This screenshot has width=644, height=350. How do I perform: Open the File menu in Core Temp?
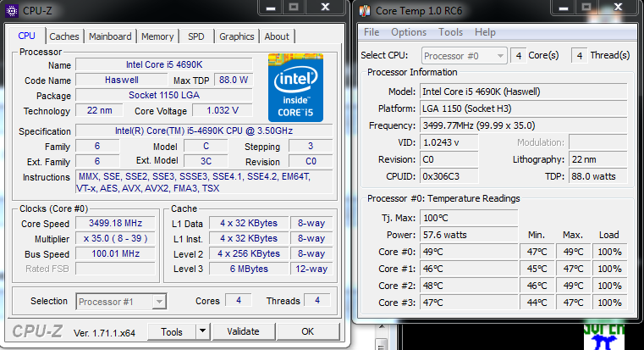click(x=372, y=32)
